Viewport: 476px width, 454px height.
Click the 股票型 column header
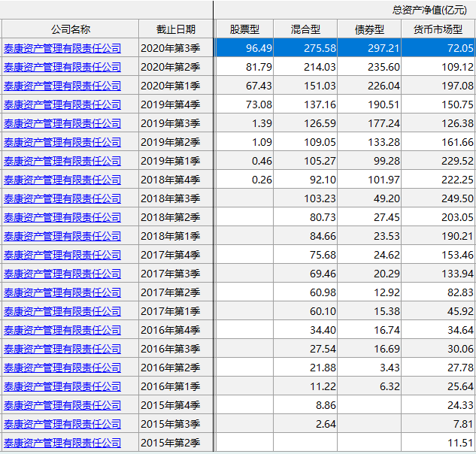point(244,29)
